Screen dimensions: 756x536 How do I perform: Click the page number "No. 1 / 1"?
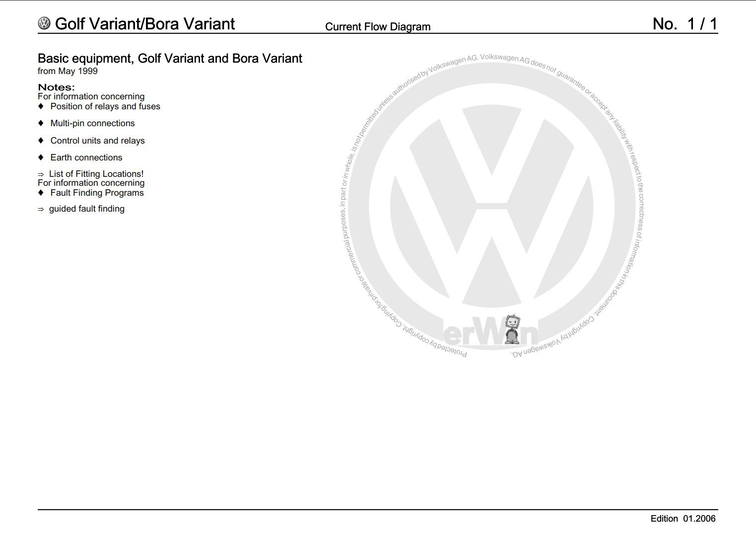pos(685,24)
